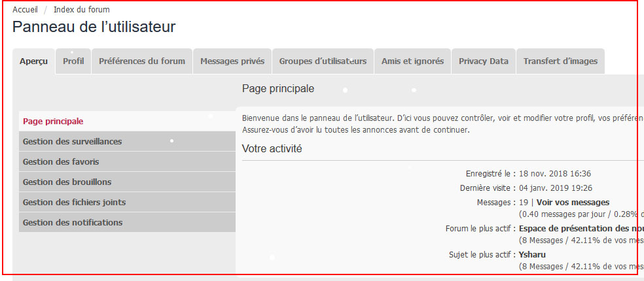This screenshot has height=281, width=644.
Task: Switch to Groupes d'utilisateurs tab
Action: pyautogui.click(x=323, y=61)
